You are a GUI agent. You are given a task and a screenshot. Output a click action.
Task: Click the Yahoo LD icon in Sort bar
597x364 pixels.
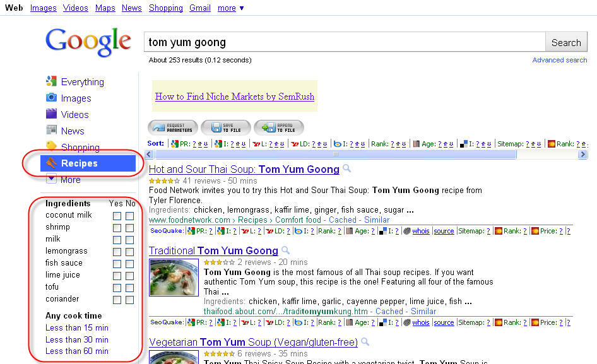point(295,144)
